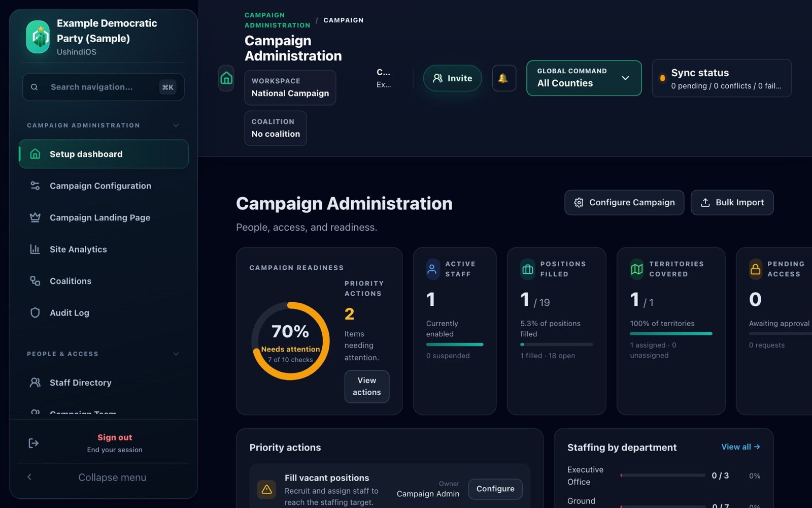The width and height of the screenshot is (812, 508).
Task: Focus the Search navigation input field
Action: pyautogui.click(x=103, y=87)
